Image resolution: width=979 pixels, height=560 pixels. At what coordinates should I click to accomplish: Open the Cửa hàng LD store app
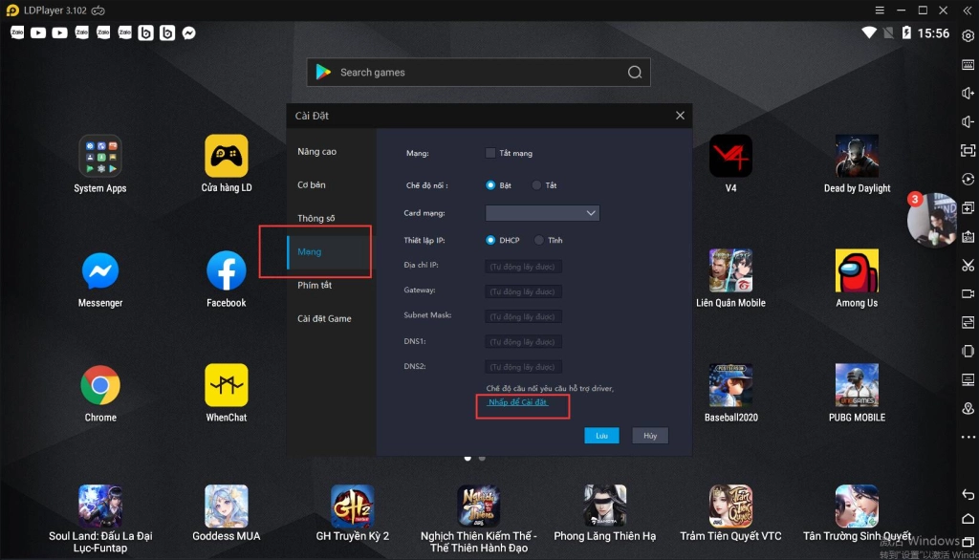[227, 157]
